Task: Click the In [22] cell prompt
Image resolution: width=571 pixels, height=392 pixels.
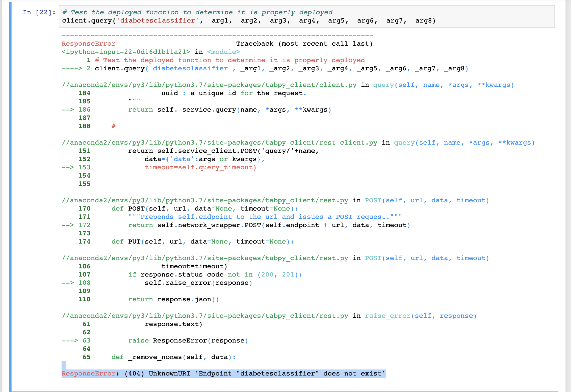Action: tap(39, 12)
